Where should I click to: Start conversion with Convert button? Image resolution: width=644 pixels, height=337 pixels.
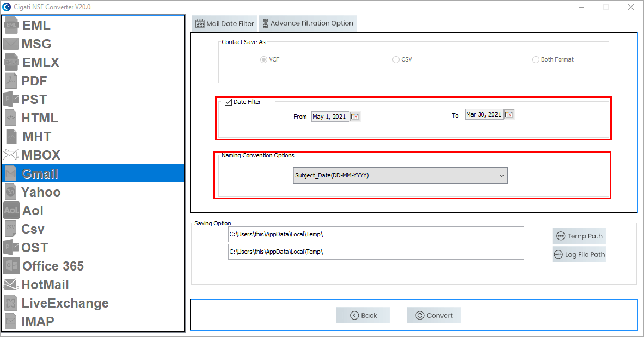pyautogui.click(x=434, y=315)
